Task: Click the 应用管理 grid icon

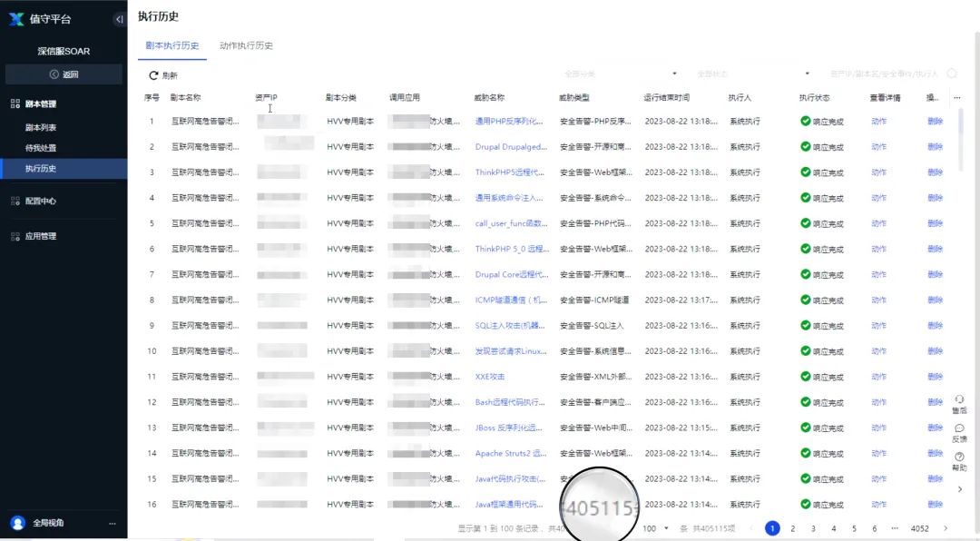Action: click(15, 236)
